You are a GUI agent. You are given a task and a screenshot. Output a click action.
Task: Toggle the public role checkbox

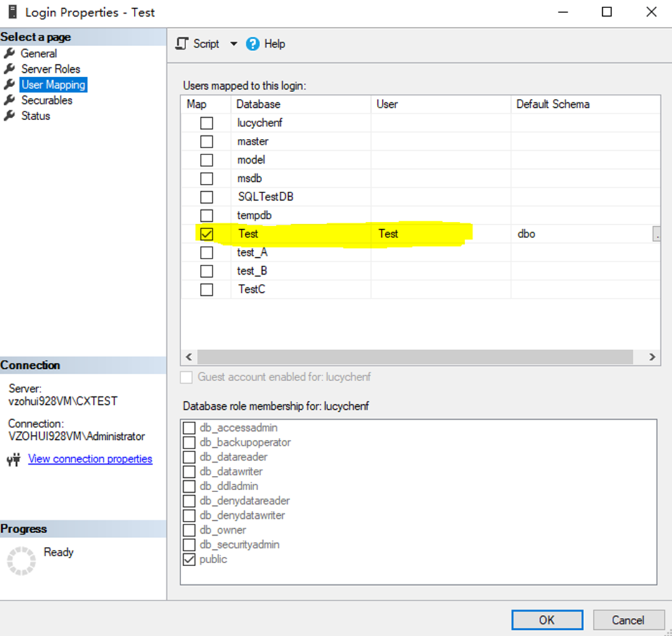(x=189, y=559)
